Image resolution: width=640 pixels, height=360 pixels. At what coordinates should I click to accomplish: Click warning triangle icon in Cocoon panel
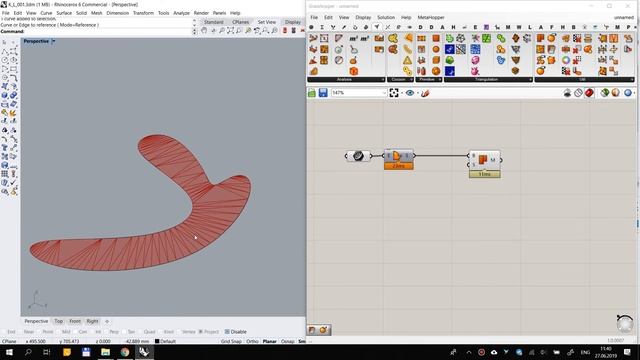tap(407, 60)
